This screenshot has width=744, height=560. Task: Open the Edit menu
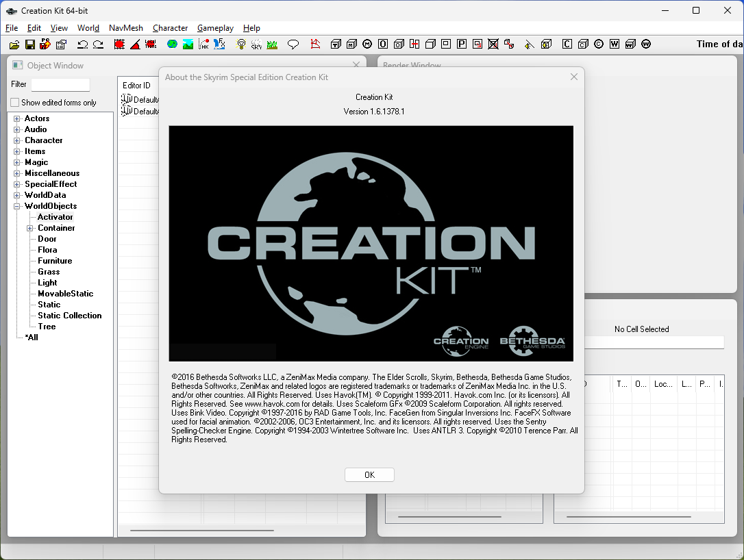[x=34, y=28]
